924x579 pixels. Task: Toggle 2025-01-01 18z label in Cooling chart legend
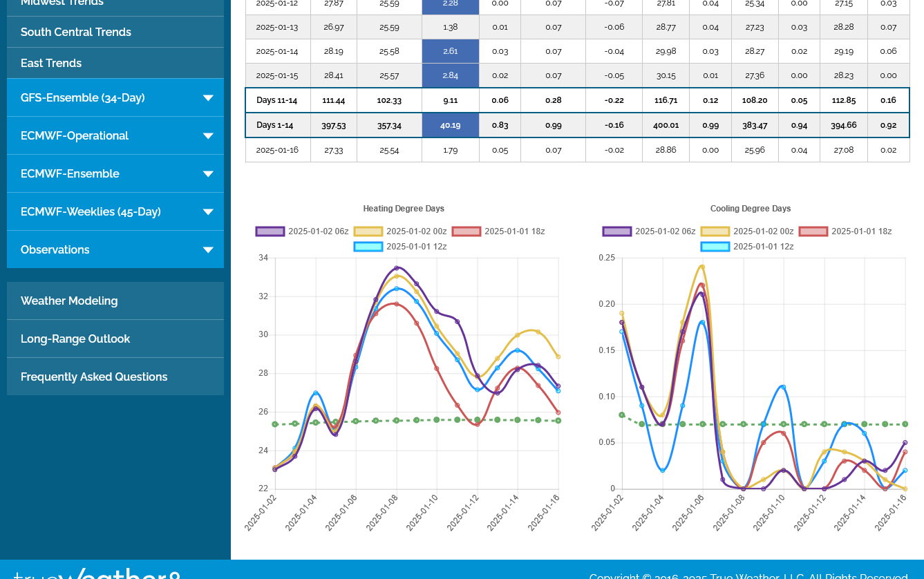[861, 231]
